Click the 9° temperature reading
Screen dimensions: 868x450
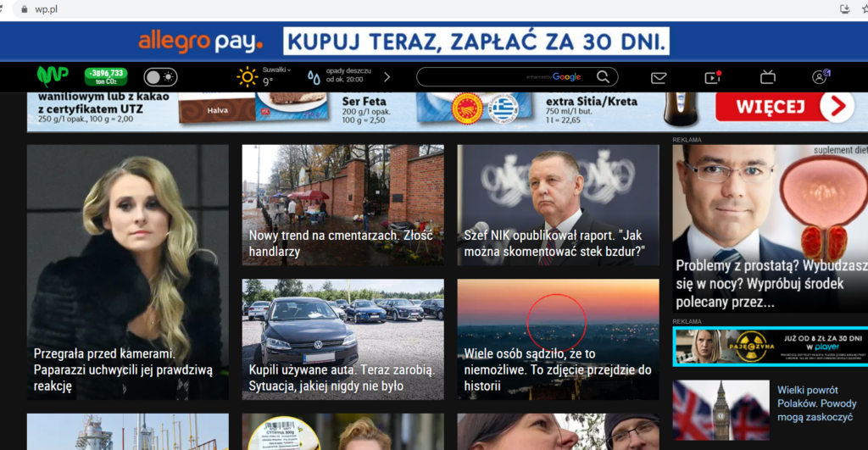(268, 82)
